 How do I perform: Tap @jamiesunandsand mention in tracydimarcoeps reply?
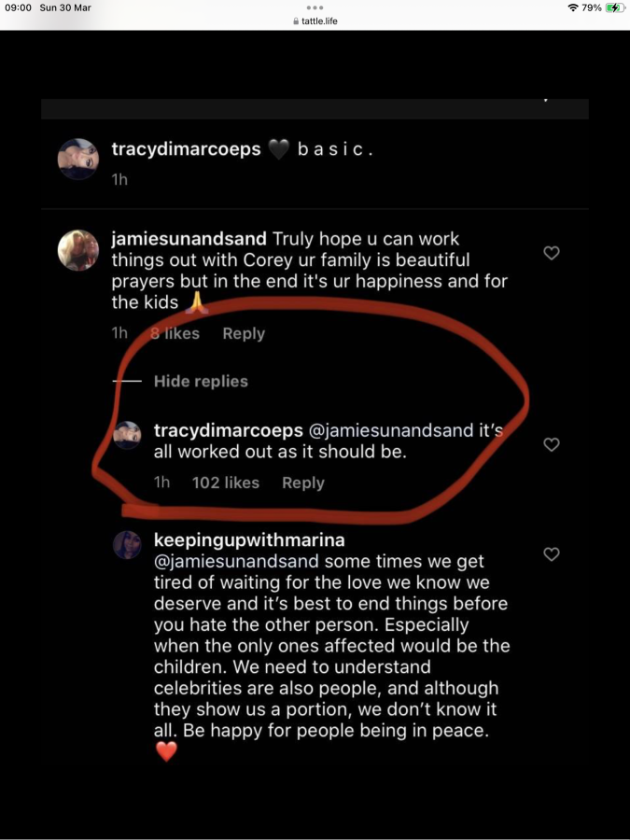(389, 430)
